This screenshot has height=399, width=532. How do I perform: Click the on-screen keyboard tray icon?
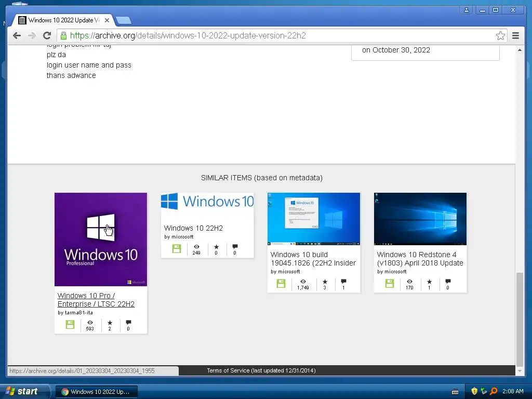(455, 392)
